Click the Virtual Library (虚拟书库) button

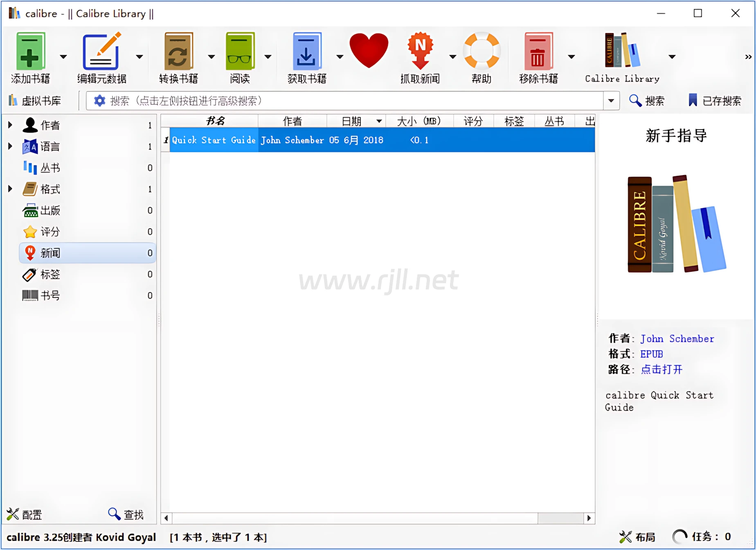35,101
